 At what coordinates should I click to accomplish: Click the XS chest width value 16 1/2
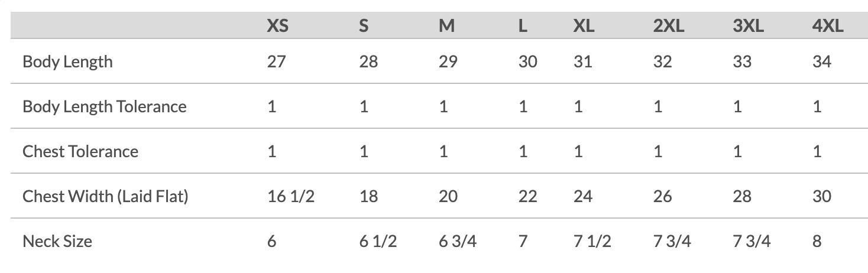(x=291, y=196)
